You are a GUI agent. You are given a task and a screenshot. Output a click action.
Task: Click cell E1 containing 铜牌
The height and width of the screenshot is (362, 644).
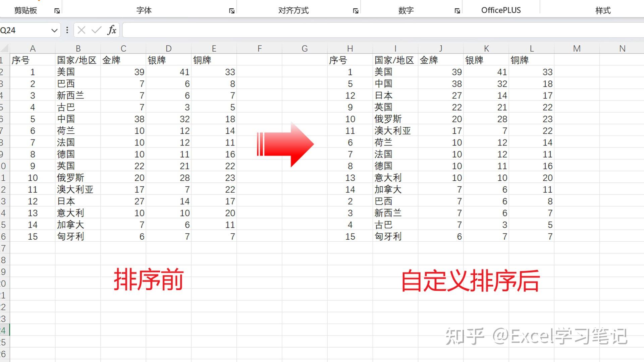[x=214, y=60]
